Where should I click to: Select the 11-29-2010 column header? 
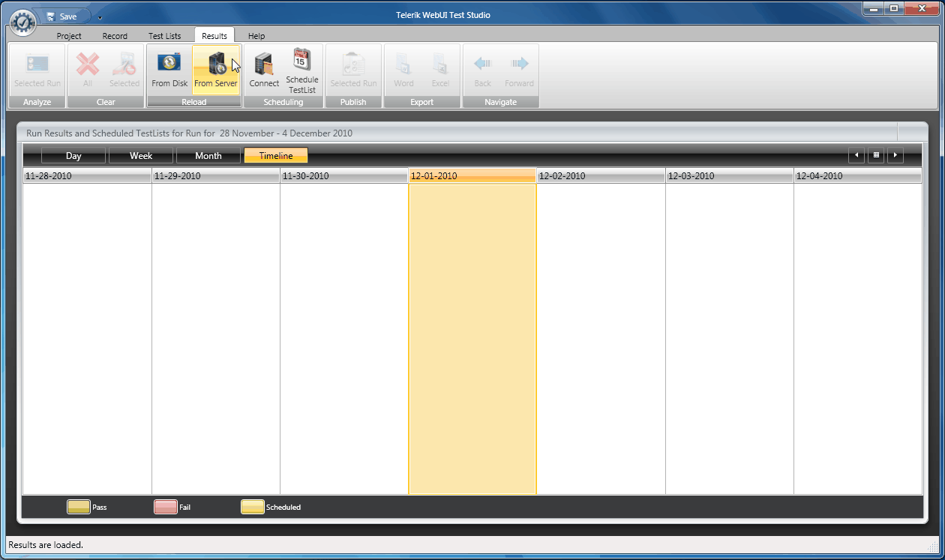216,176
